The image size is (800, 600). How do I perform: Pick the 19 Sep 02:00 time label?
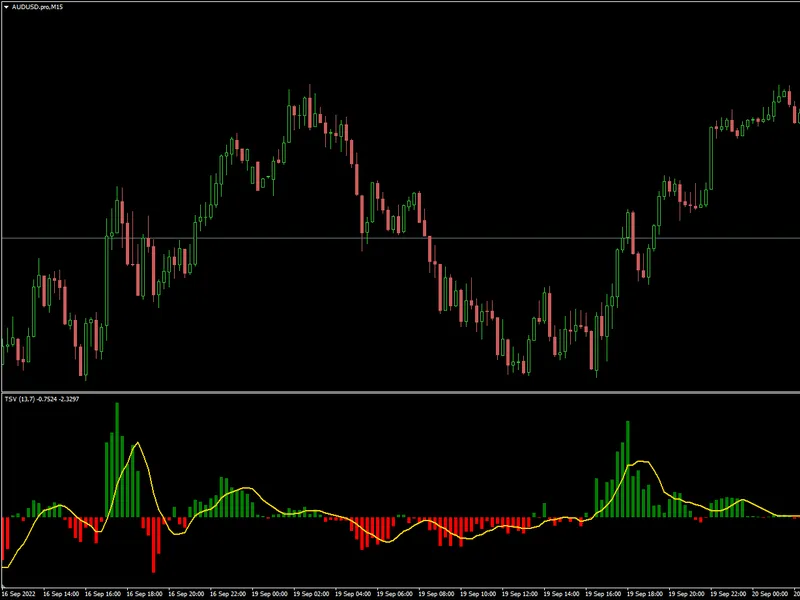[312, 594]
